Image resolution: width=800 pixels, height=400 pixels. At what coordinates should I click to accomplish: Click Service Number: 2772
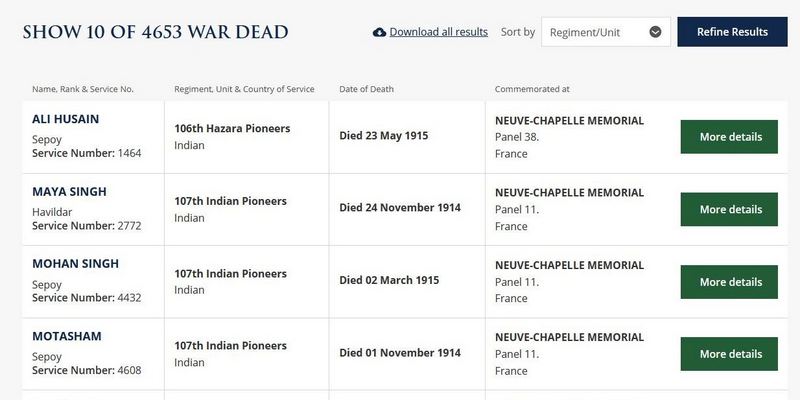pyautogui.click(x=87, y=226)
